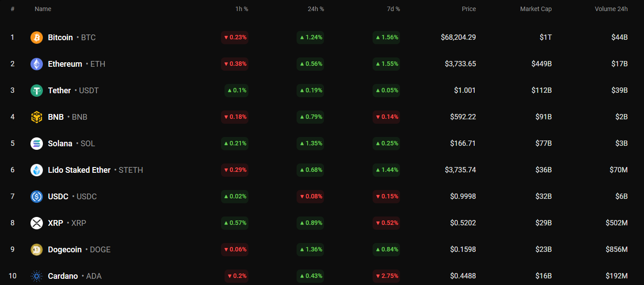Viewport: 644px width, 285px height.
Task: Click the BNB logo icon
Action: coord(36,117)
